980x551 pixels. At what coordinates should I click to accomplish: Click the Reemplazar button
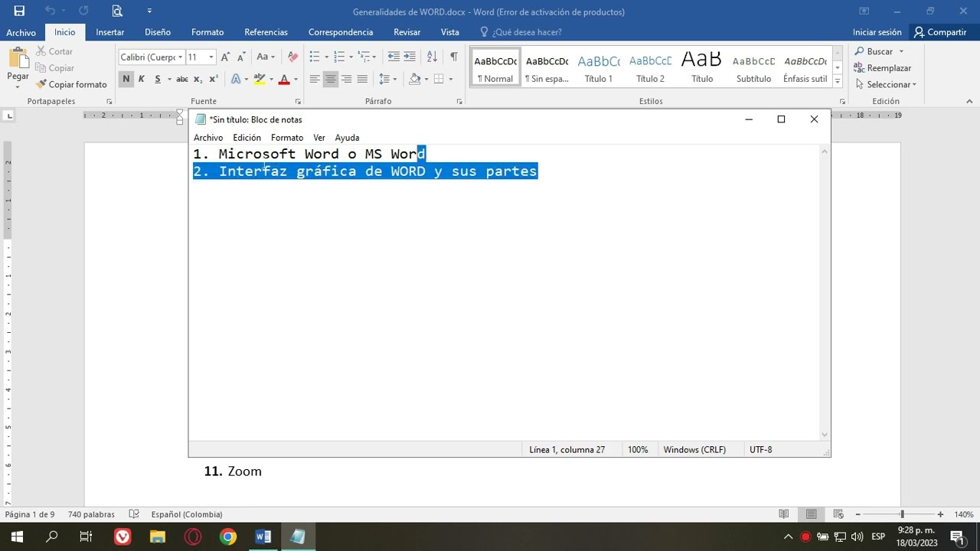[x=883, y=68]
